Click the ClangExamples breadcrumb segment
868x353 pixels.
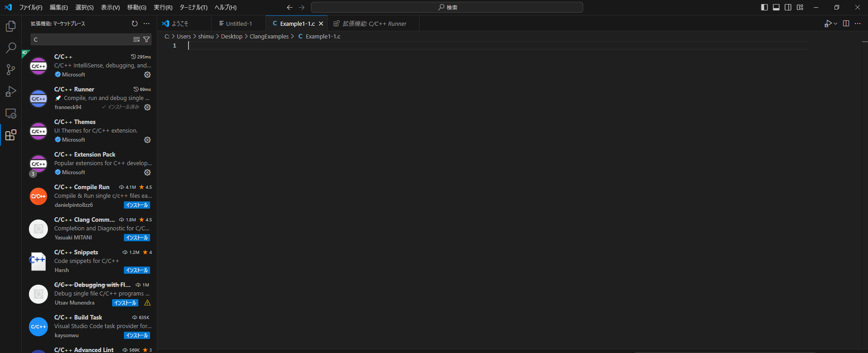[269, 36]
